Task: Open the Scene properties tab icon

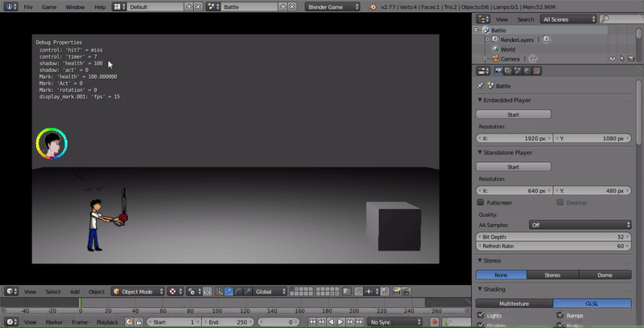Action: [x=518, y=71]
